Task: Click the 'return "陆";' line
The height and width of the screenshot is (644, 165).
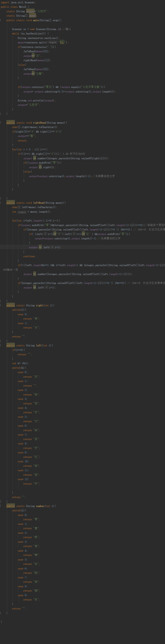Action: pyautogui.click(x=32, y=573)
